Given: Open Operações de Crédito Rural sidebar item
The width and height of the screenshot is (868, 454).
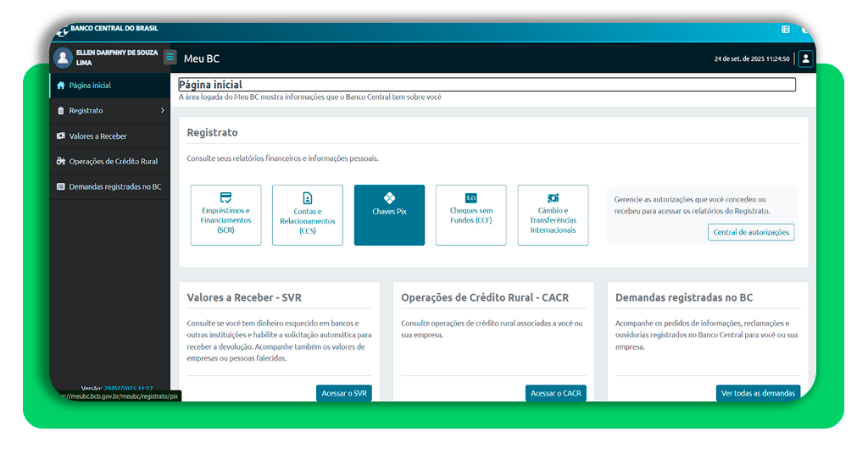Looking at the screenshot, I should [109, 162].
